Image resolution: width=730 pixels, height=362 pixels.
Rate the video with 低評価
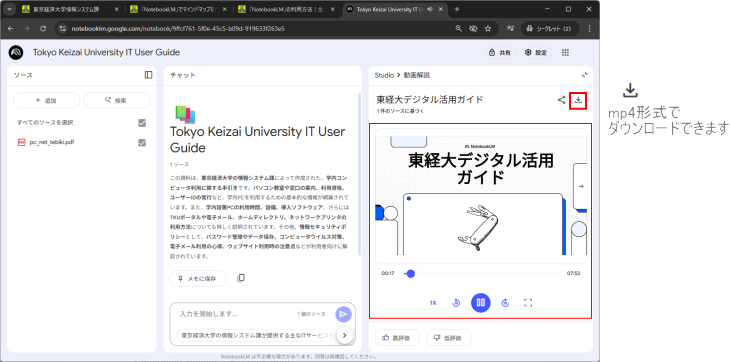point(449,338)
